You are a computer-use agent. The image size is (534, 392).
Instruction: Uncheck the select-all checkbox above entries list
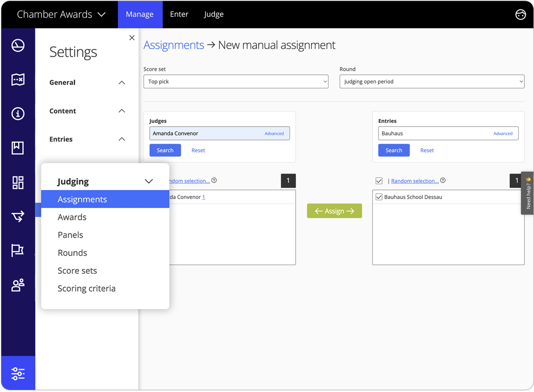(x=379, y=181)
